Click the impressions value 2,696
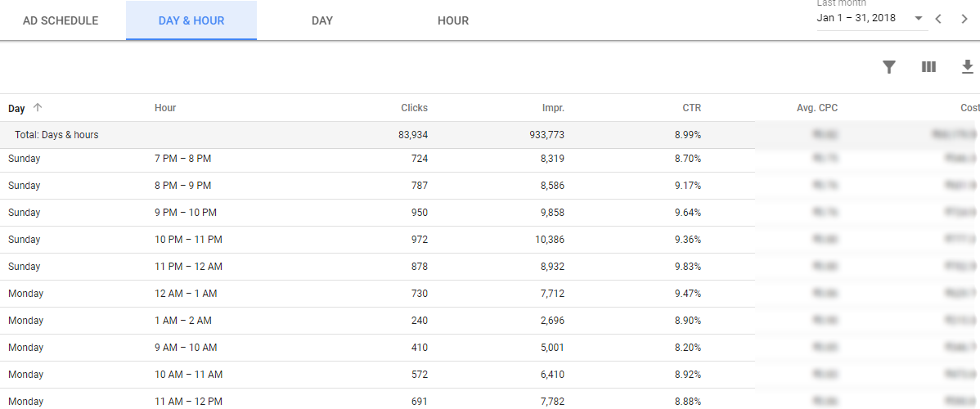This screenshot has height=409, width=980. (552, 320)
